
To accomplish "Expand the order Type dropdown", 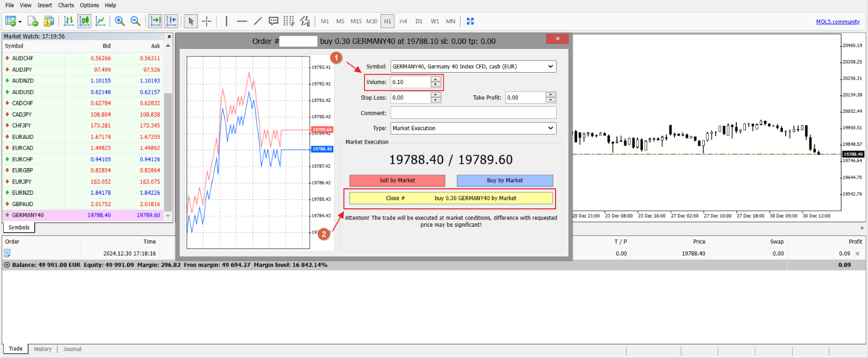I will (x=550, y=129).
